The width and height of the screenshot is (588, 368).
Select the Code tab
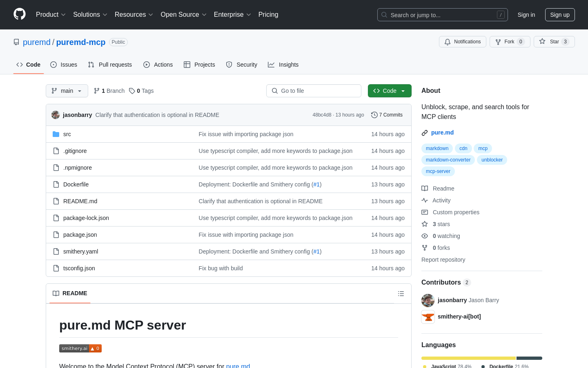(29, 65)
